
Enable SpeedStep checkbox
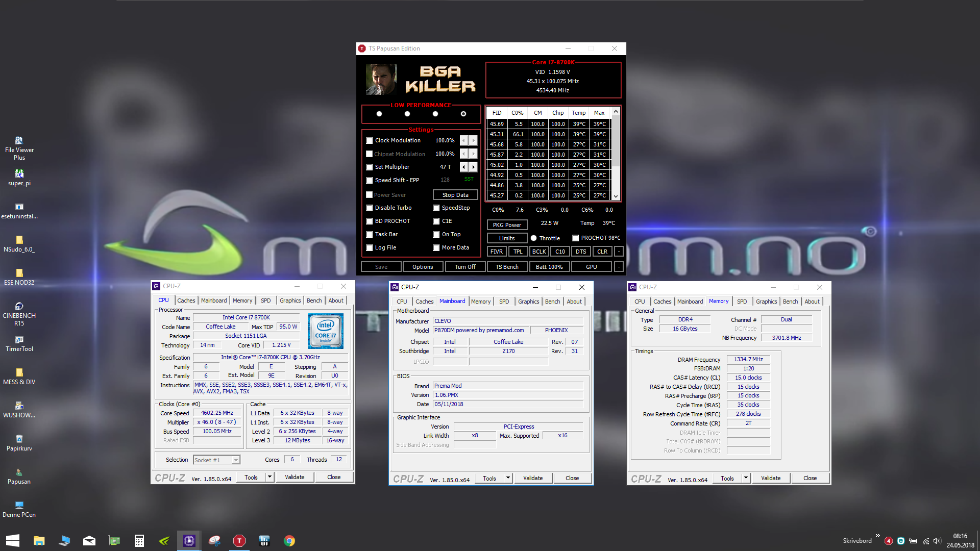point(436,208)
